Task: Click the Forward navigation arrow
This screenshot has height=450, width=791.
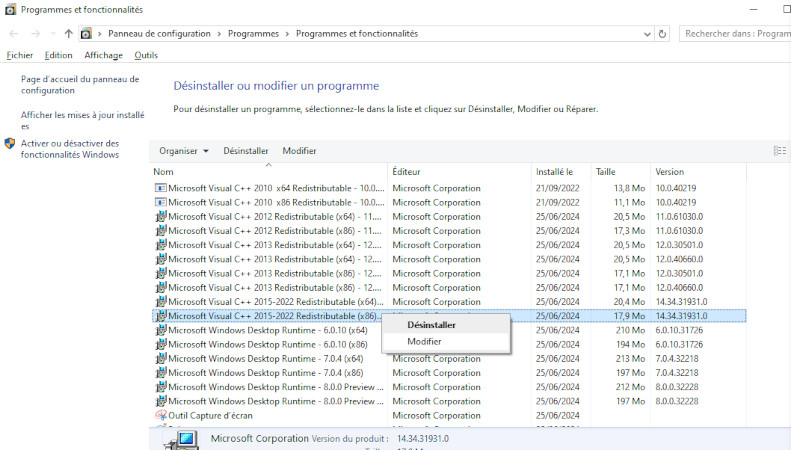Action: 35,34
